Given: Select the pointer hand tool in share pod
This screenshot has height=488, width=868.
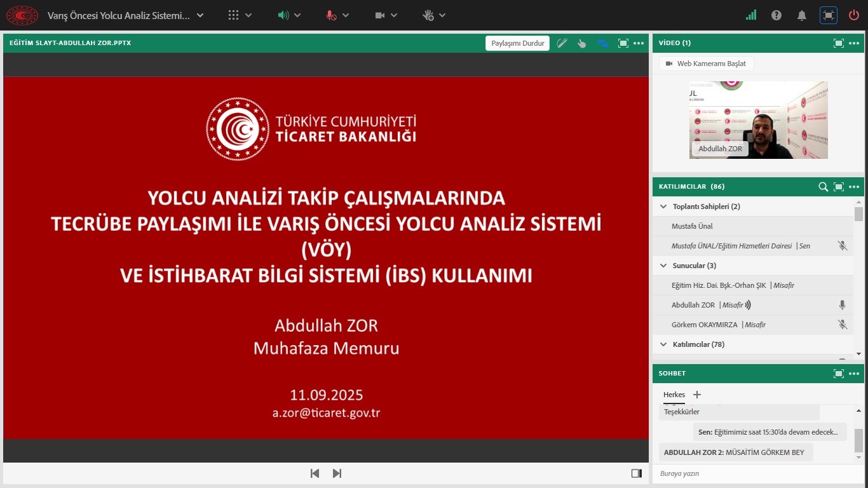Looking at the screenshot, I should (581, 43).
